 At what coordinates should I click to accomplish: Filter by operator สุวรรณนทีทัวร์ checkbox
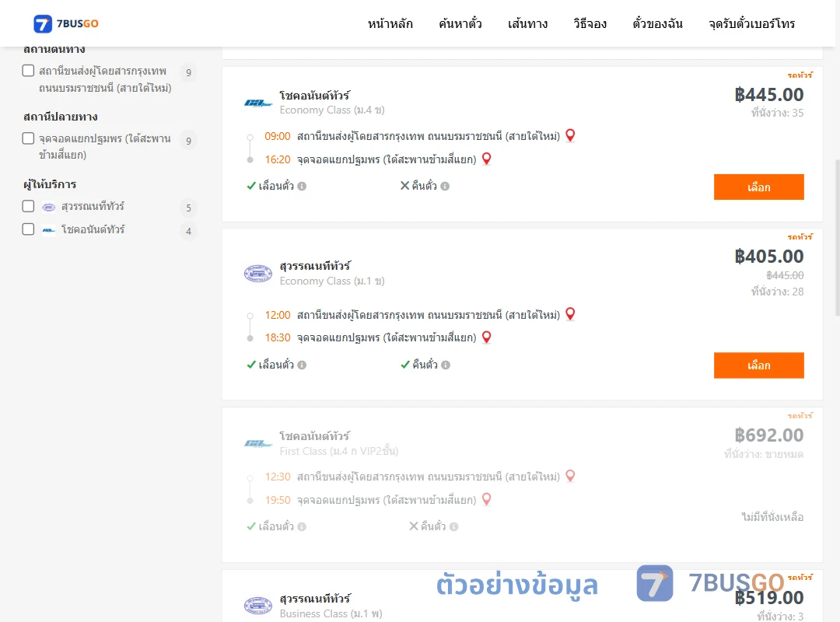tap(29, 206)
